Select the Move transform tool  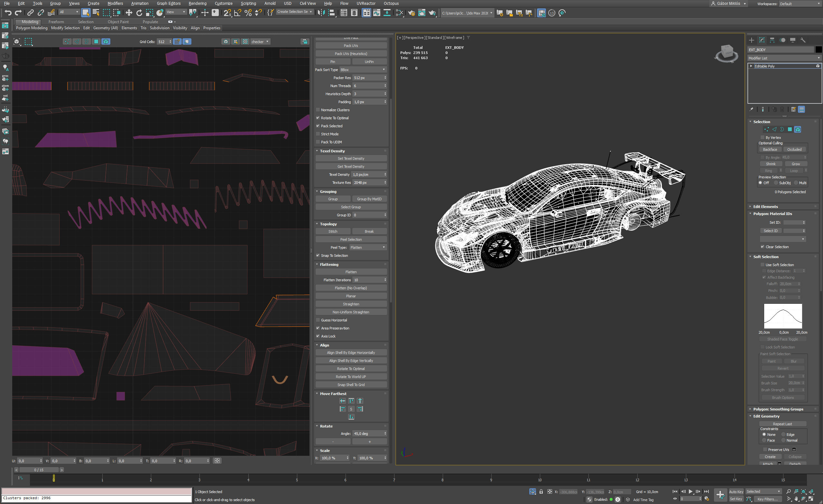(x=129, y=13)
